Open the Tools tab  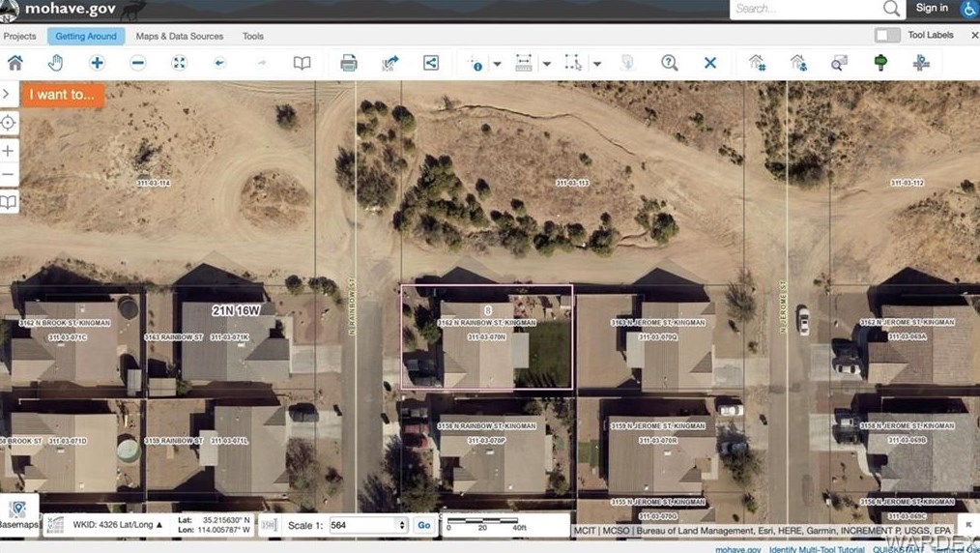click(x=252, y=36)
